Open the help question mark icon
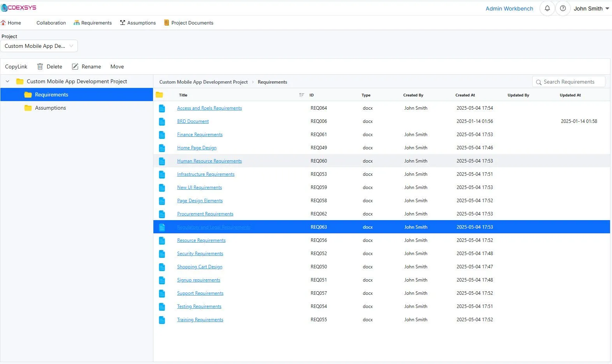 pos(563,8)
